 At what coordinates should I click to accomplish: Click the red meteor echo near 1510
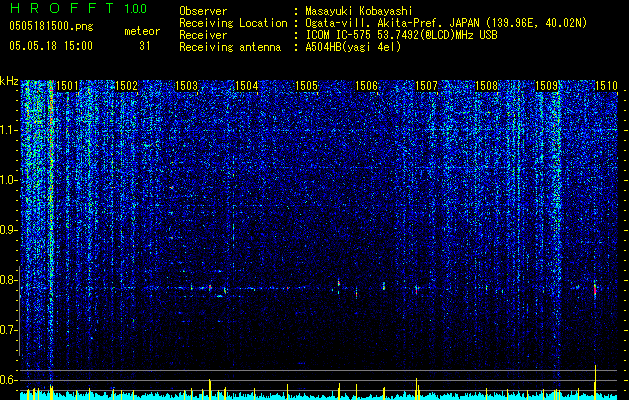tap(595, 290)
